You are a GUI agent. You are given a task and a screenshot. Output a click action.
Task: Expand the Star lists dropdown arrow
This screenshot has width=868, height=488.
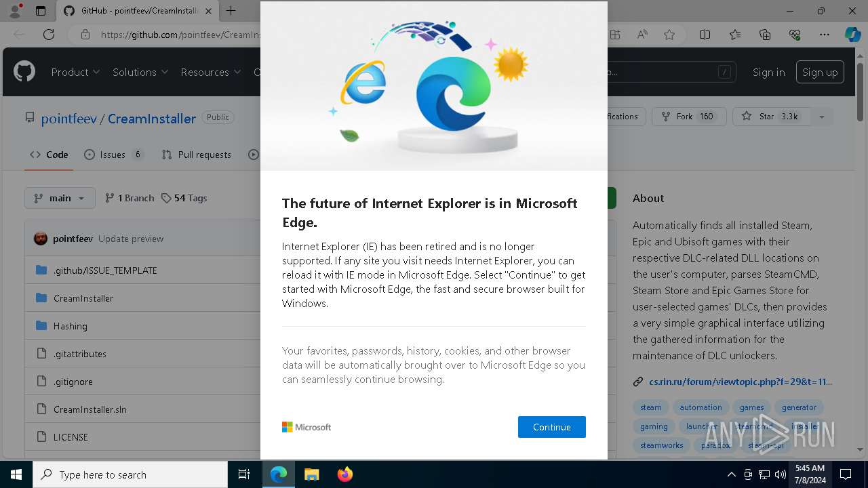click(x=821, y=117)
